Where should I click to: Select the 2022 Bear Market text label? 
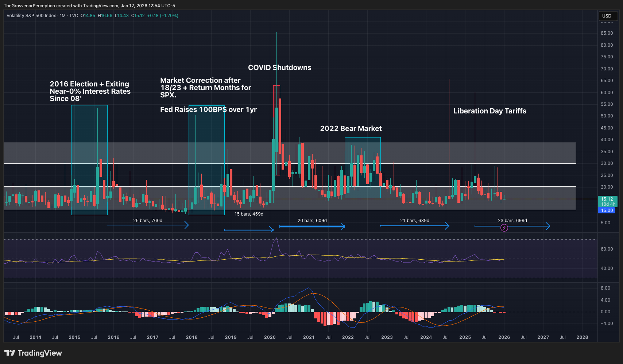pyautogui.click(x=351, y=128)
